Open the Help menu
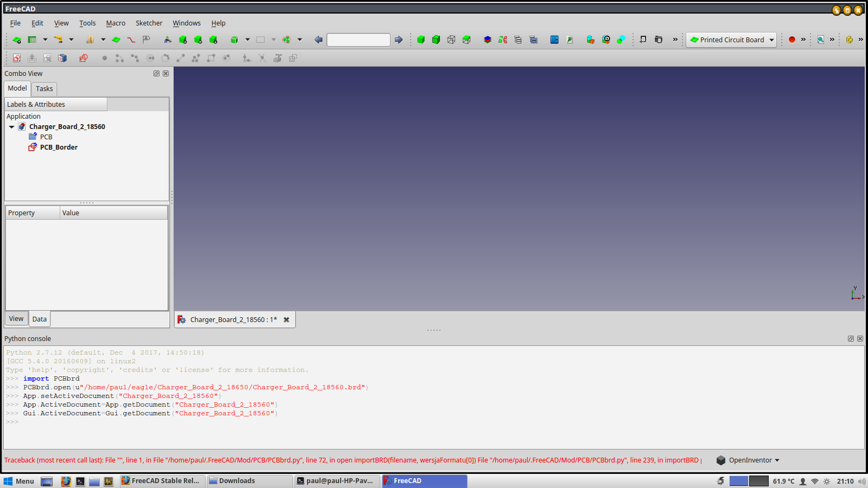Viewport: 868px width, 488px height. tap(218, 23)
